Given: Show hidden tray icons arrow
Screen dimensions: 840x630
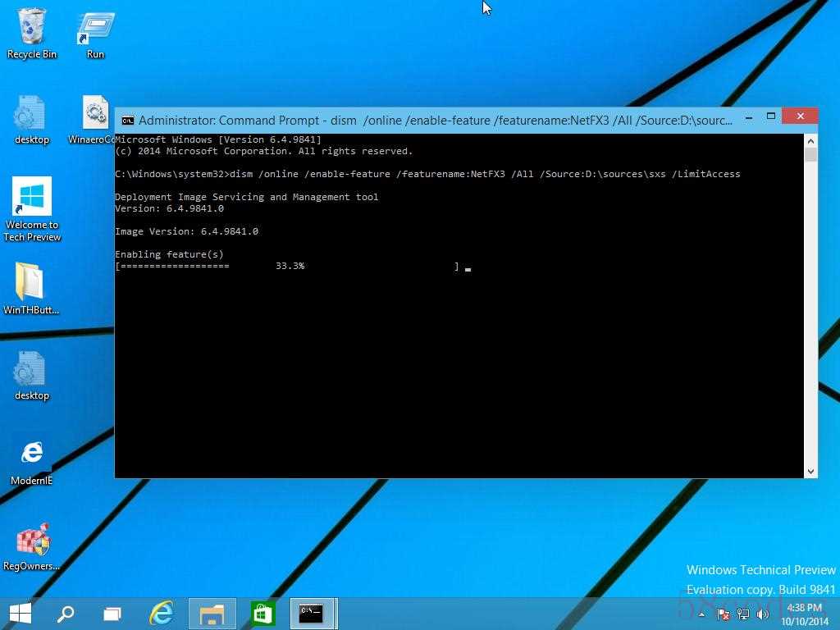Looking at the screenshot, I should 702,614.
